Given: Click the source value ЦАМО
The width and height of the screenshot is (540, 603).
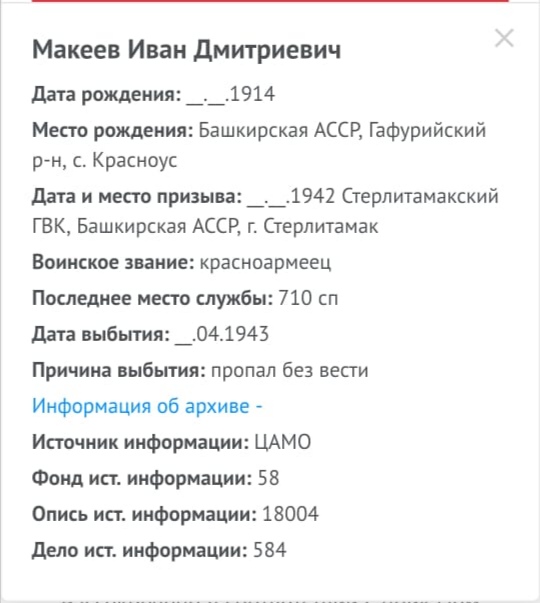Looking at the screenshot, I should click(x=283, y=442).
